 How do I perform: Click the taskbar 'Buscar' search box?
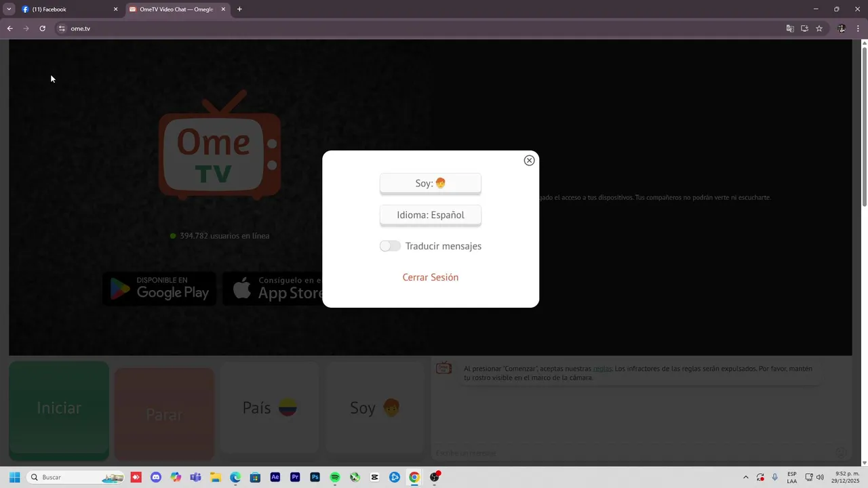75,477
